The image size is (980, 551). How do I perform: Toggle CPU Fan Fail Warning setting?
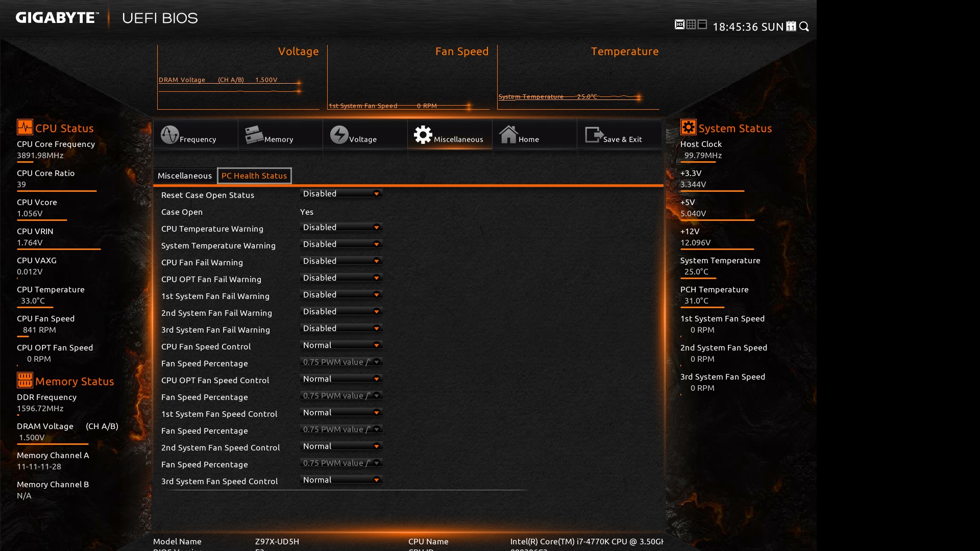[x=341, y=261]
